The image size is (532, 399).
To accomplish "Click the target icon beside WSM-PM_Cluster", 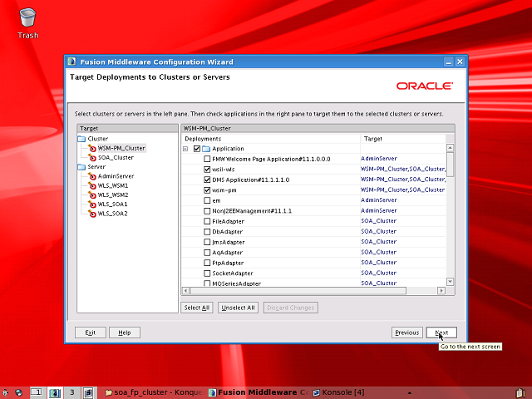I will point(92,148).
